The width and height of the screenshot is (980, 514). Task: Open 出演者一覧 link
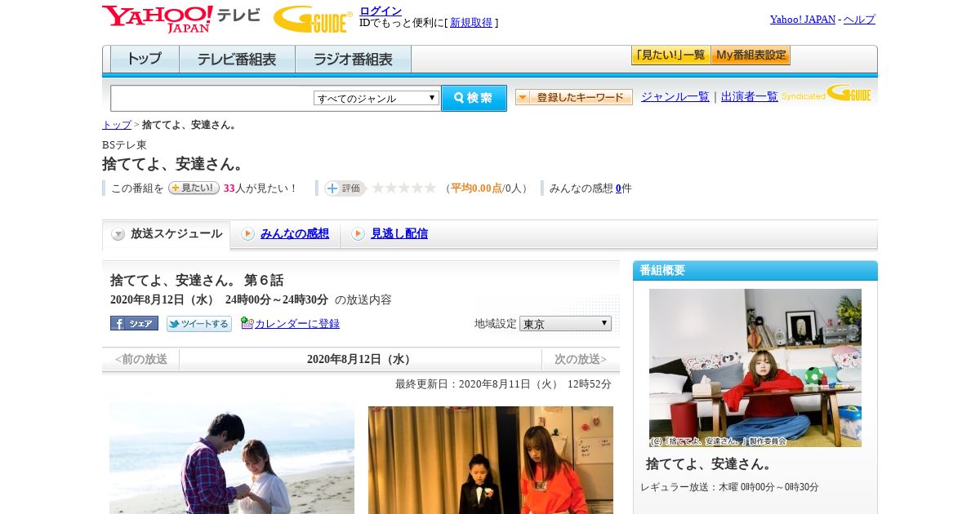click(x=749, y=96)
